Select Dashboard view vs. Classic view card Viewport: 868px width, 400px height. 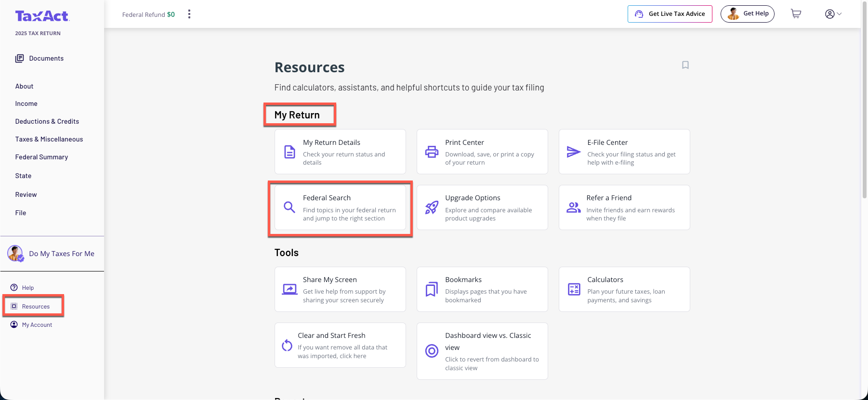click(482, 351)
